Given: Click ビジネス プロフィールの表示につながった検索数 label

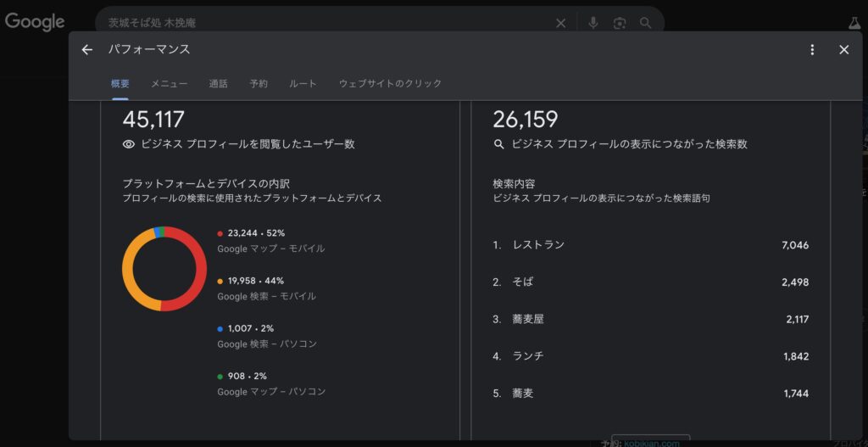Looking at the screenshot, I should point(630,144).
